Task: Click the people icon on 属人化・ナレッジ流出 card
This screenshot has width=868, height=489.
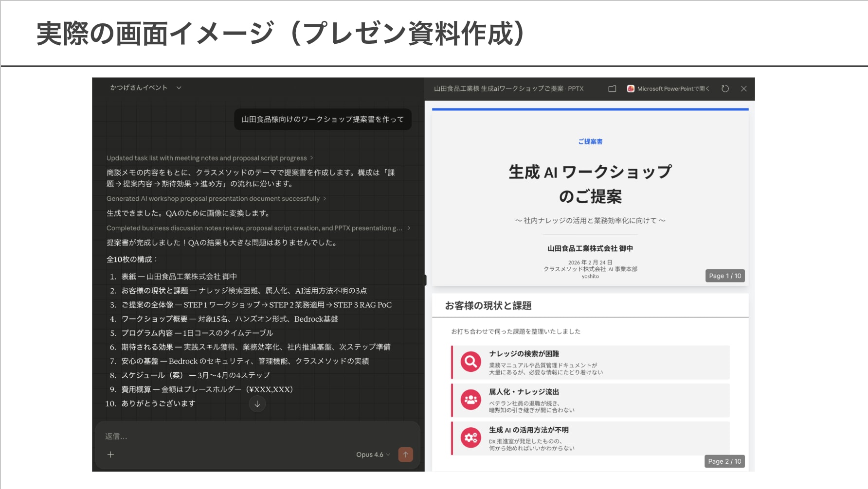Action: [x=470, y=400]
